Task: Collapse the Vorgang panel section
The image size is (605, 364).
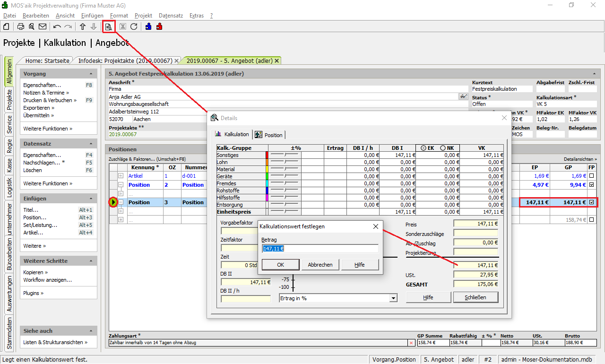Action: click(x=91, y=74)
